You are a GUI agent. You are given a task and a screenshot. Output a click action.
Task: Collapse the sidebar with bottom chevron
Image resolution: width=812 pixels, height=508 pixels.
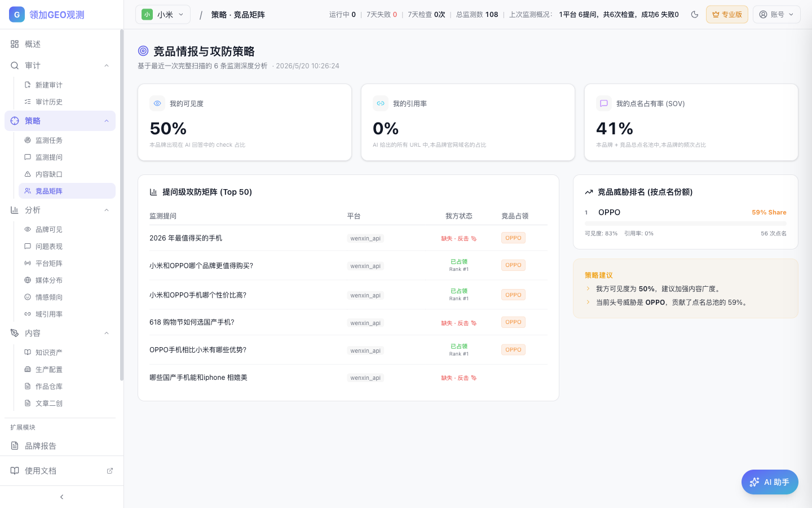(62, 497)
